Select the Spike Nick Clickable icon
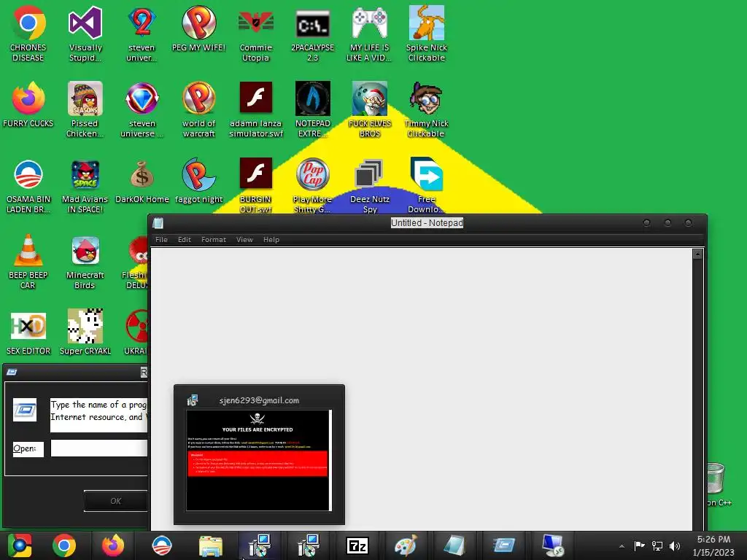The image size is (747, 560). (426, 34)
